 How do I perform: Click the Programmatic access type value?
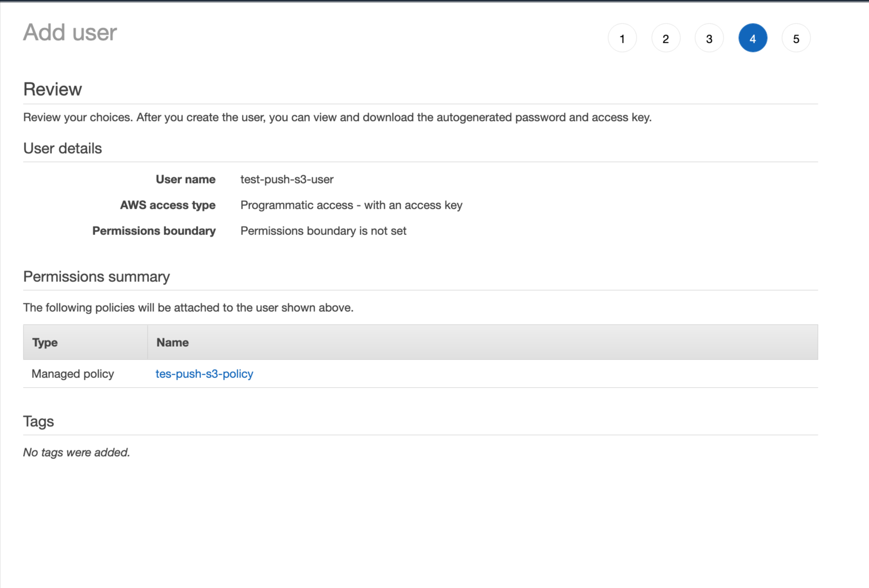coord(351,205)
